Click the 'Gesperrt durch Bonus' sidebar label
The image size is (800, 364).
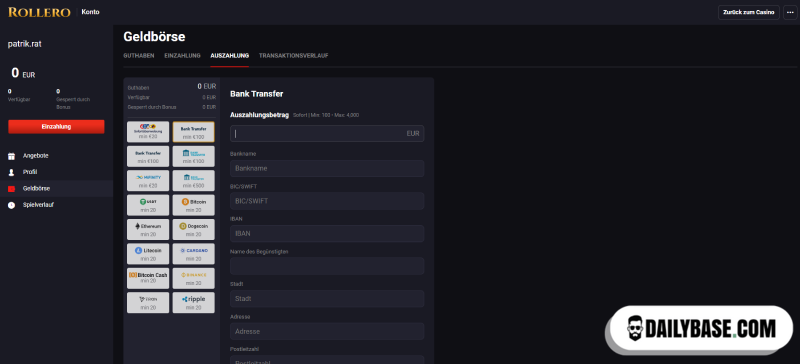[x=73, y=103]
